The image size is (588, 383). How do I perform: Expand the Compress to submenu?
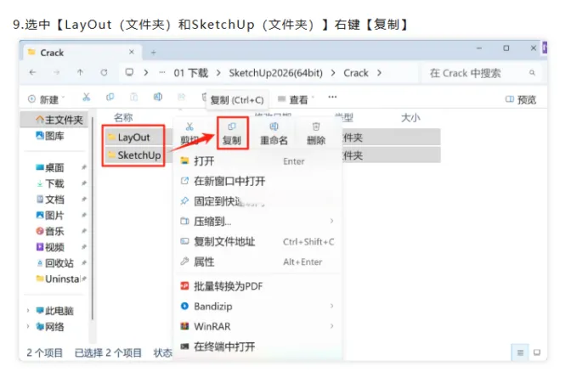pos(332,221)
